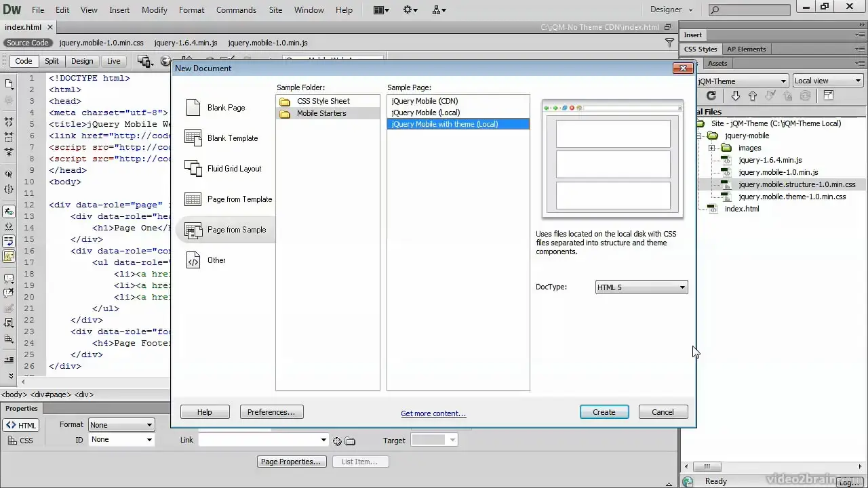
Task: Click the Create button
Action: tap(604, 412)
